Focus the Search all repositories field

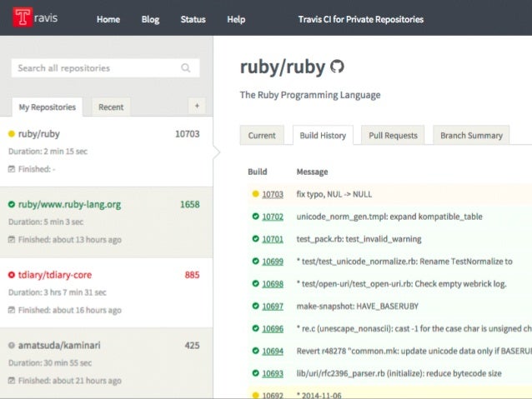pos(105,67)
